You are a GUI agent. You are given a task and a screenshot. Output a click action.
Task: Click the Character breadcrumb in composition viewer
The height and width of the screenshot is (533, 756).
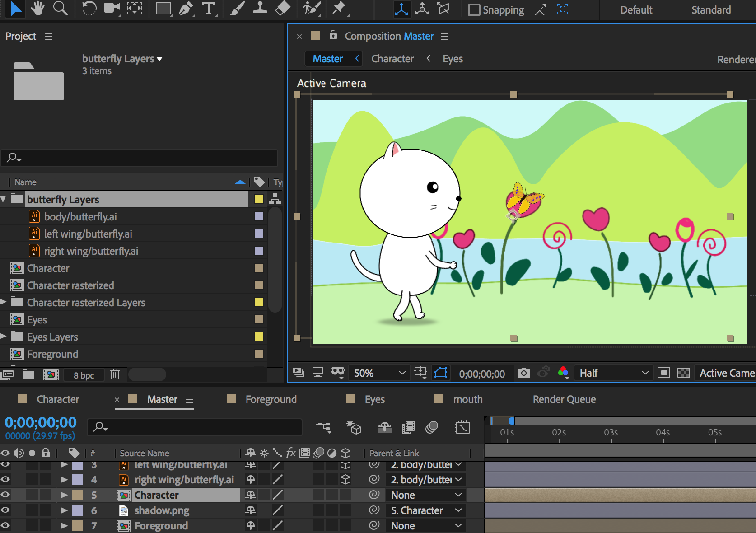point(392,59)
